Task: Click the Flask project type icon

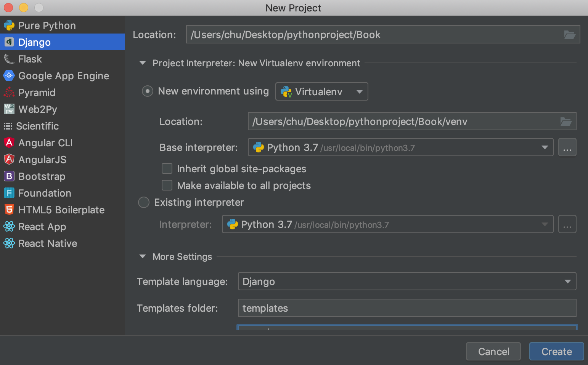Action: click(9, 59)
